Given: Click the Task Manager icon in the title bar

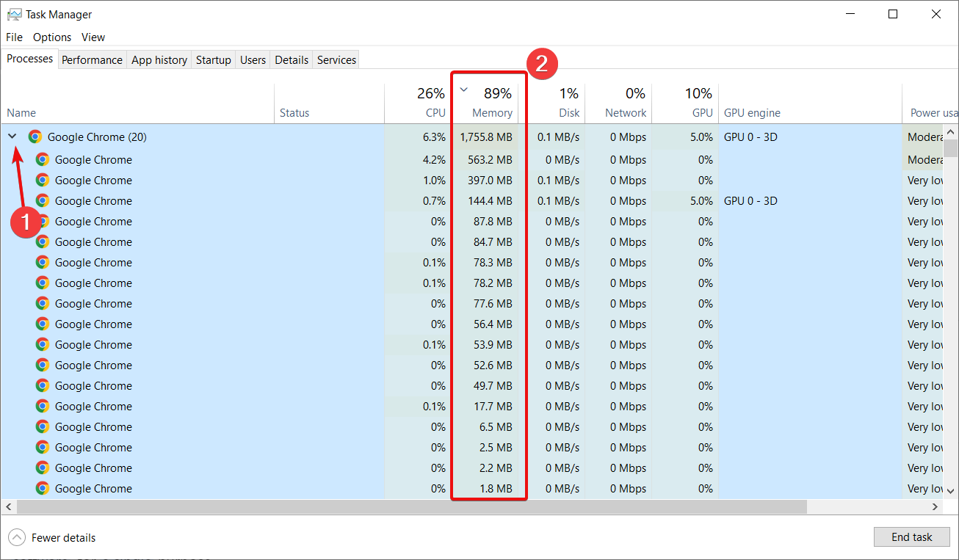Looking at the screenshot, I should pyautogui.click(x=14, y=14).
